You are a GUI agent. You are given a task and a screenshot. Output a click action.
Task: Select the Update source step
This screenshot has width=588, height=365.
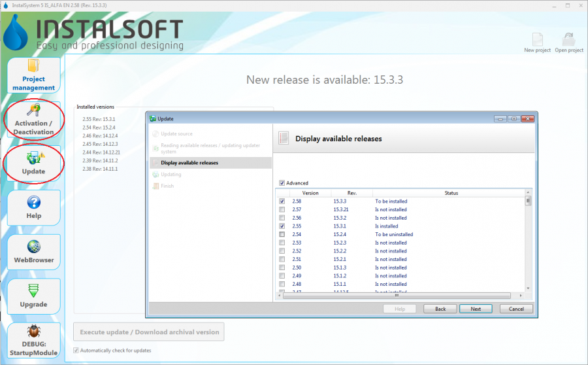coord(176,134)
